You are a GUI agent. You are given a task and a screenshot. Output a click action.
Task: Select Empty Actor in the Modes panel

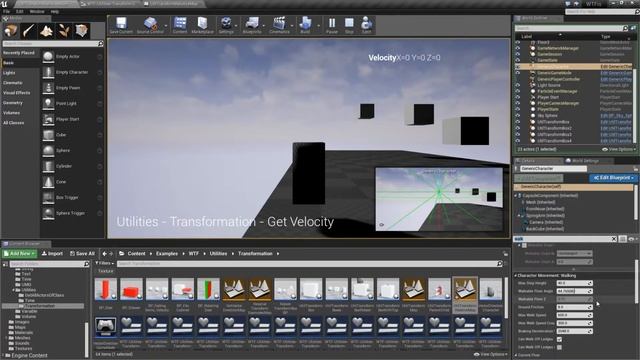72,56
